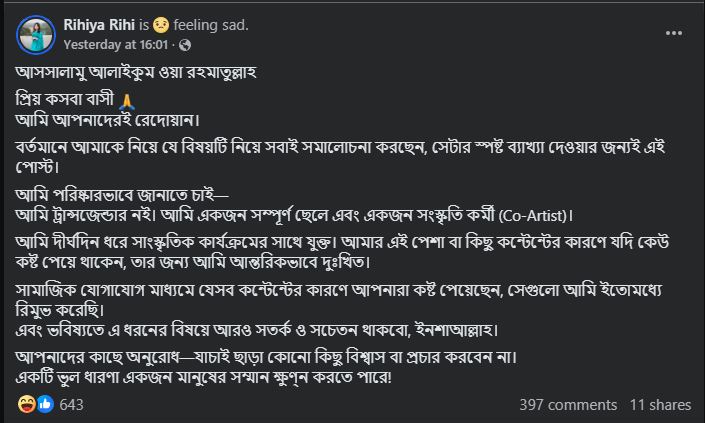Open the 'Yesterday at 16:01' timestamp

coord(113,45)
